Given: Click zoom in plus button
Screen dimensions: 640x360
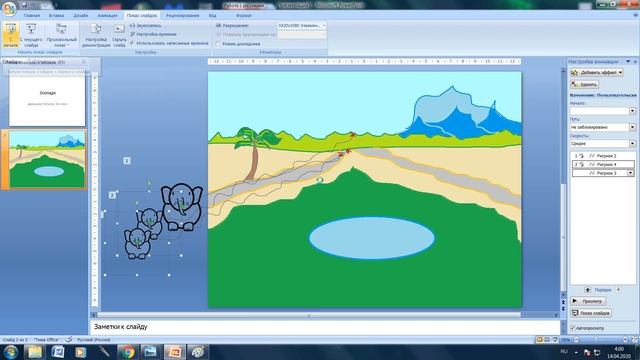Looking at the screenshot, I should click(x=625, y=340).
